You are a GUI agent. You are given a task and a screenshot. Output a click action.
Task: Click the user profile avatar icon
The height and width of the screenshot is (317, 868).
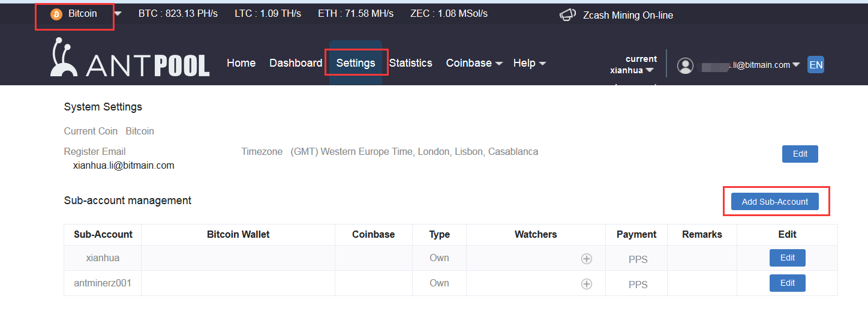(685, 65)
